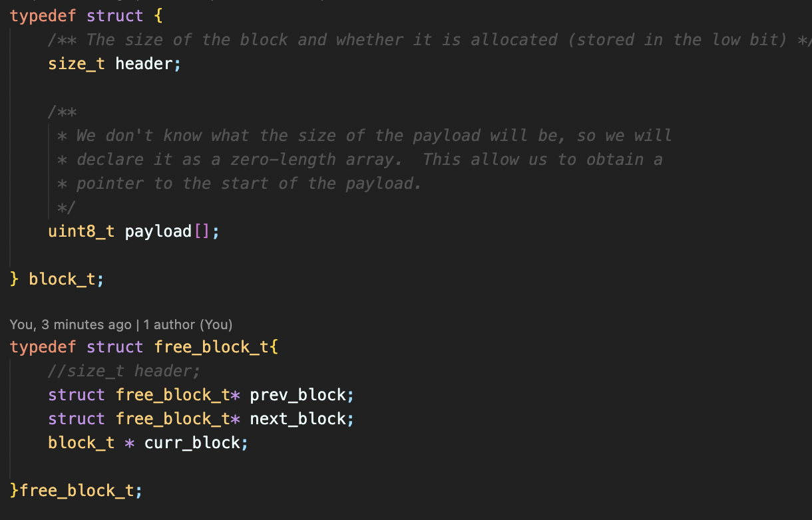
Task: Click the "uint8_t" type keyword
Action: pos(81,231)
